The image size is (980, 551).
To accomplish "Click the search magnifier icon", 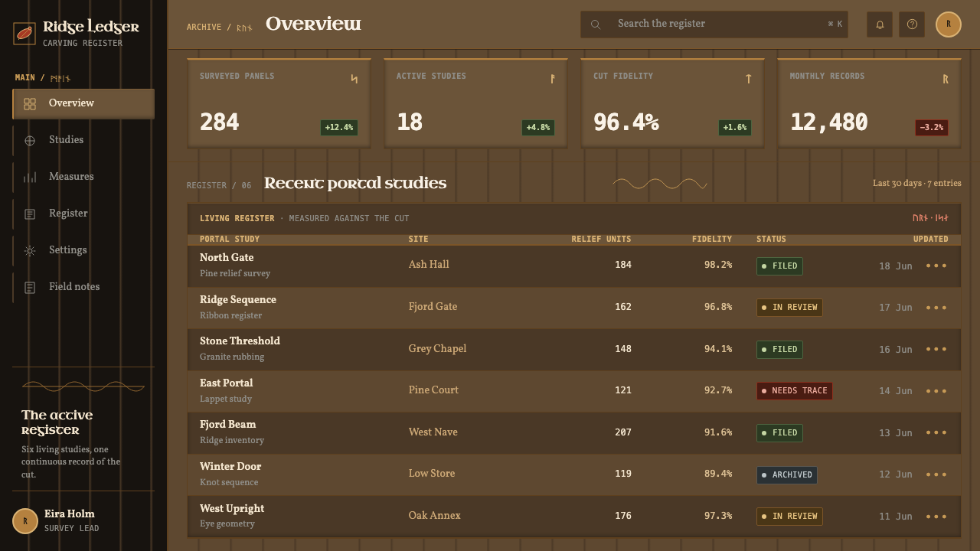I will coord(596,24).
